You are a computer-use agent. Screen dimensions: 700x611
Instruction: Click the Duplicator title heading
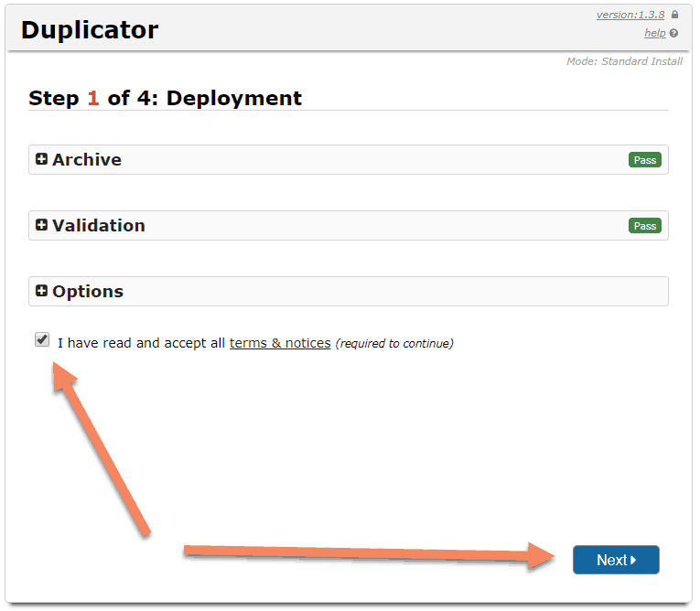tap(90, 30)
